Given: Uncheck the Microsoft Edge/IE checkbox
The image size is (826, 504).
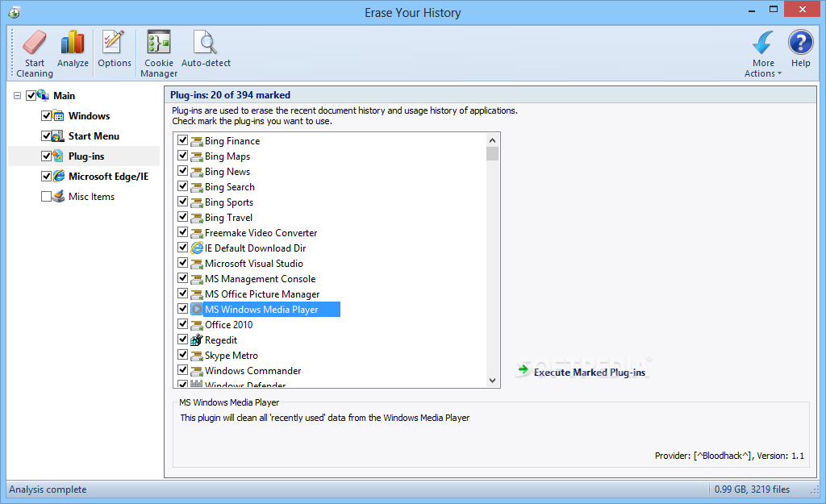Looking at the screenshot, I should click(x=46, y=176).
